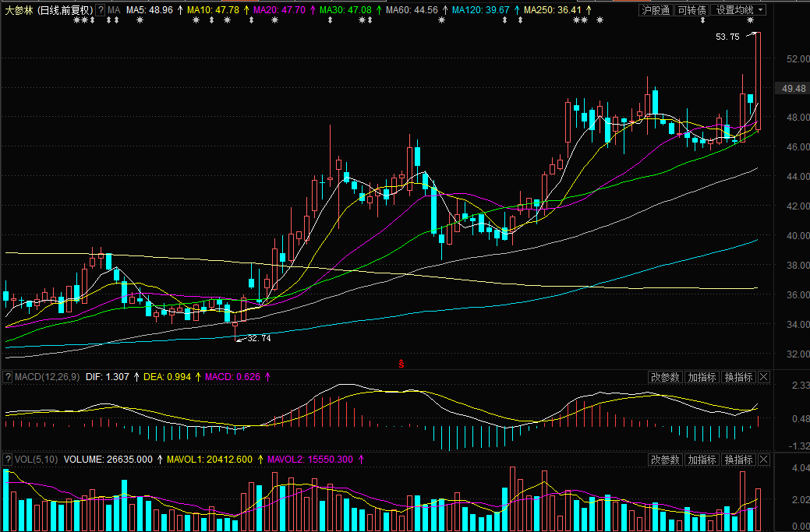
Task: Open the MACD indicator help question mark
Action: click(x=9, y=377)
